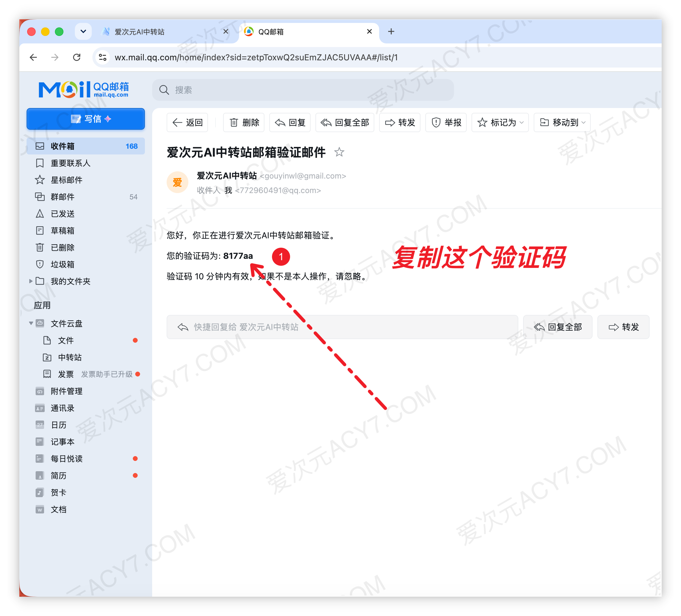Click the bottom 回复全部 button
The height and width of the screenshot is (616, 681).
(558, 327)
